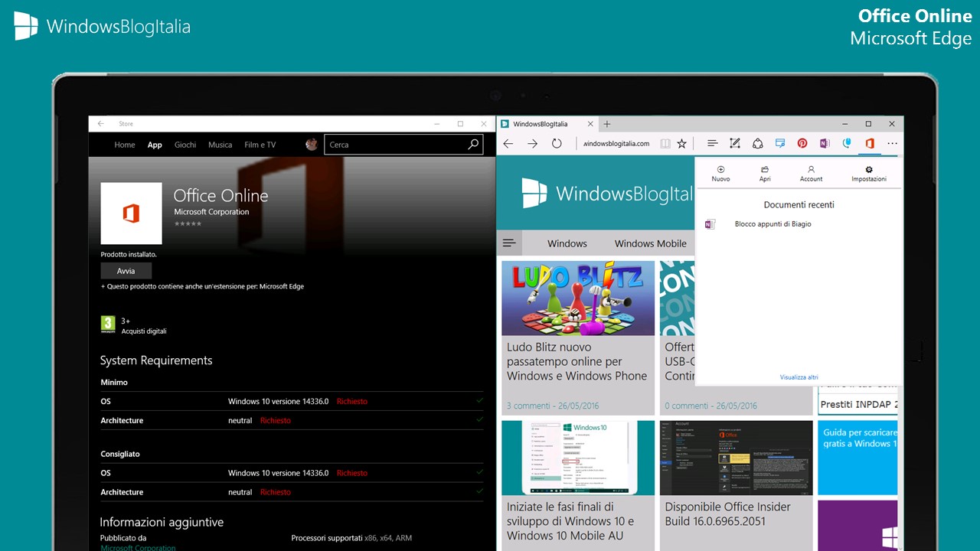Click Apri in Office Online panel
This screenshot has width=980, height=551.
(765, 174)
